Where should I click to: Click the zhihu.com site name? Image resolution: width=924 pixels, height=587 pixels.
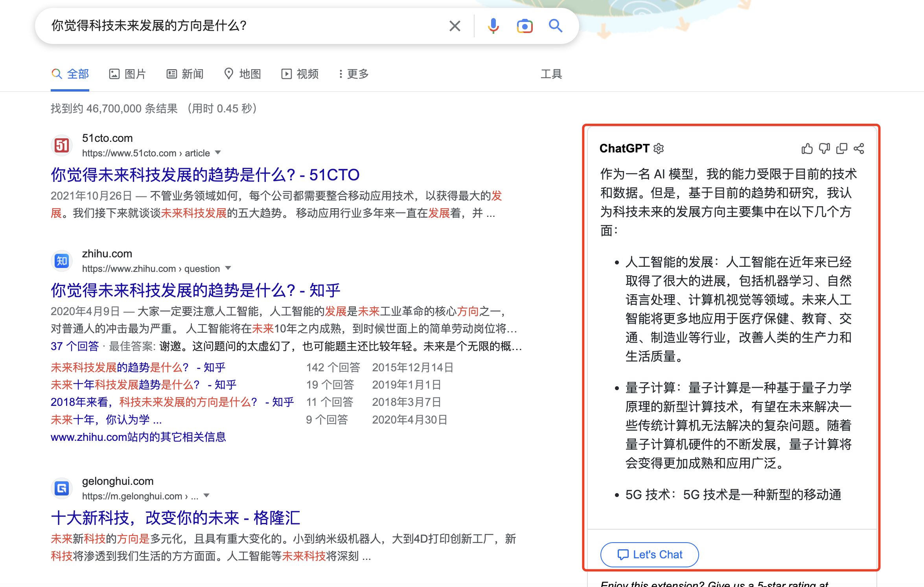coord(107,254)
